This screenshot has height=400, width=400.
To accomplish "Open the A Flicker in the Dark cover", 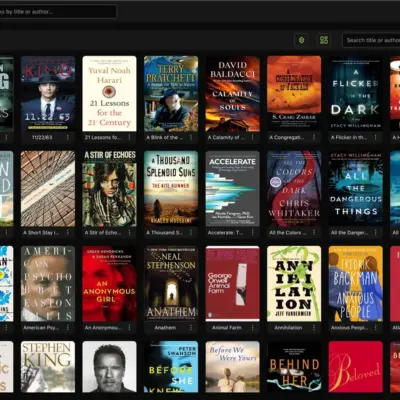I will tap(356, 94).
